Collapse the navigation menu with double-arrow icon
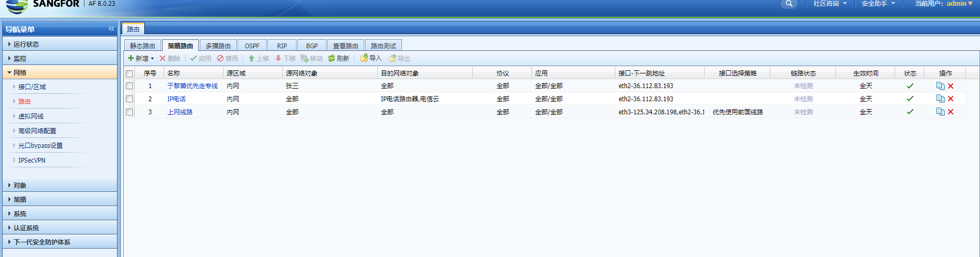 click(x=111, y=29)
